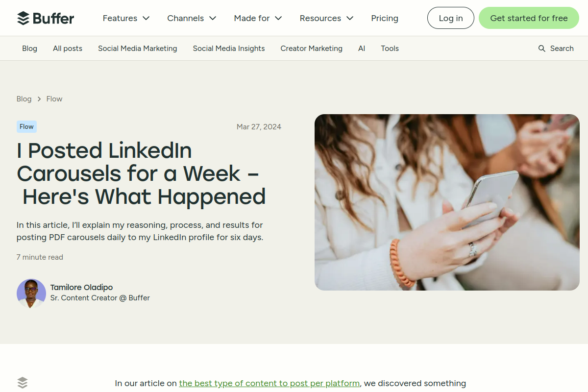
Task: Click the author avatar of Tamilore Oladipo
Action: tap(31, 293)
